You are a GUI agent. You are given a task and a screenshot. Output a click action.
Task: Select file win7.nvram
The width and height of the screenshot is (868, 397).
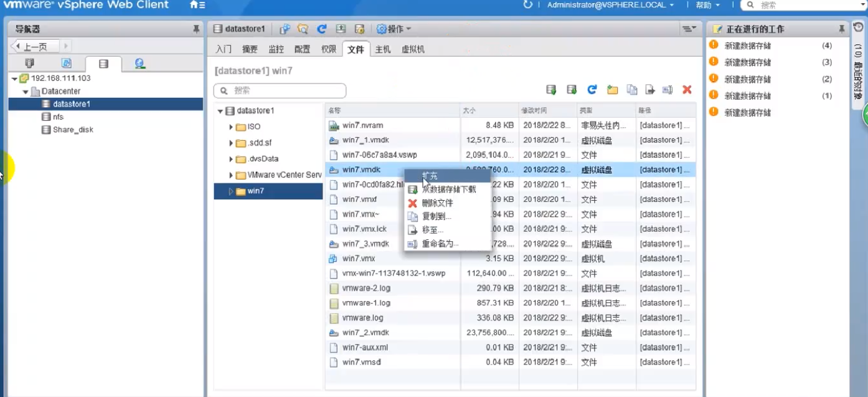[x=362, y=125]
